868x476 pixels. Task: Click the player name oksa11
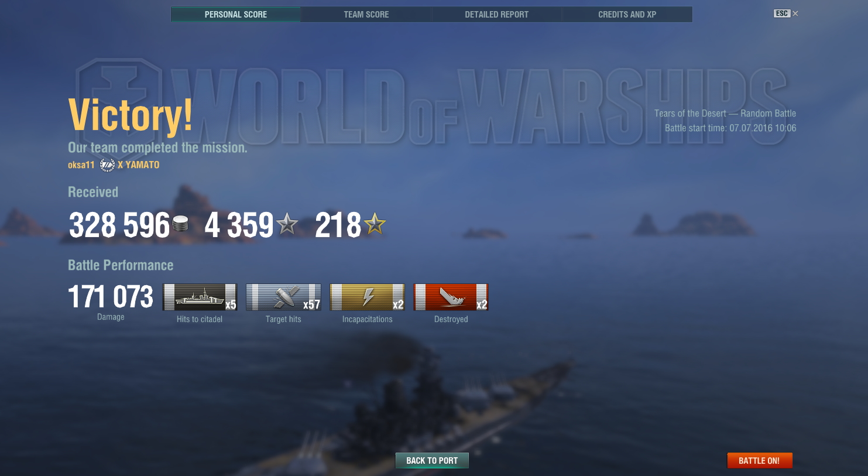[81, 165]
